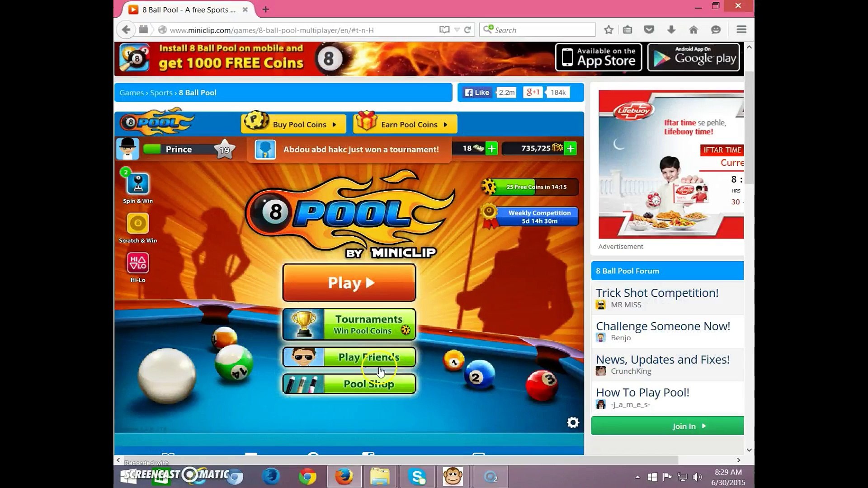Open Trick Shot Competition forum link
The height and width of the screenshot is (488, 868).
point(657,293)
